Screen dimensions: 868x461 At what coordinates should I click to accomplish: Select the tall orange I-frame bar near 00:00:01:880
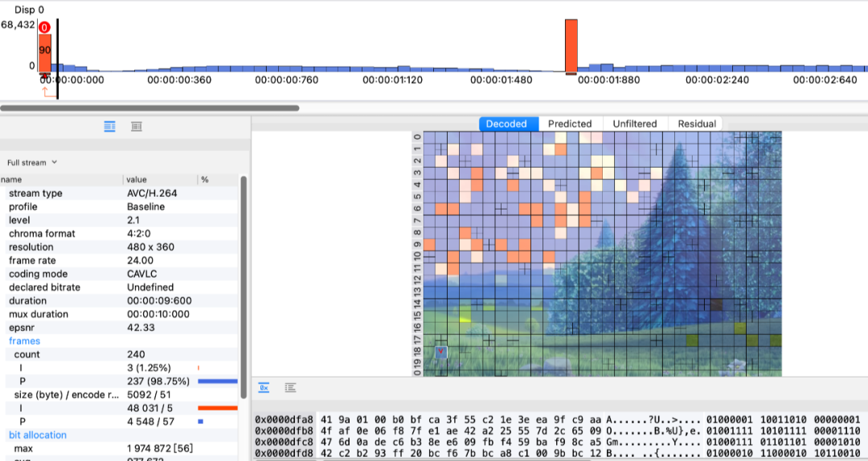tap(571, 47)
